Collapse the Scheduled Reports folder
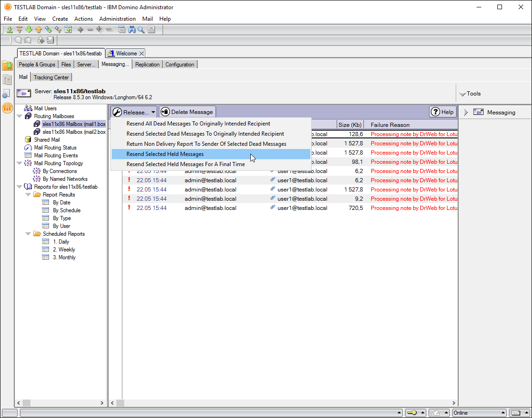 [28, 234]
